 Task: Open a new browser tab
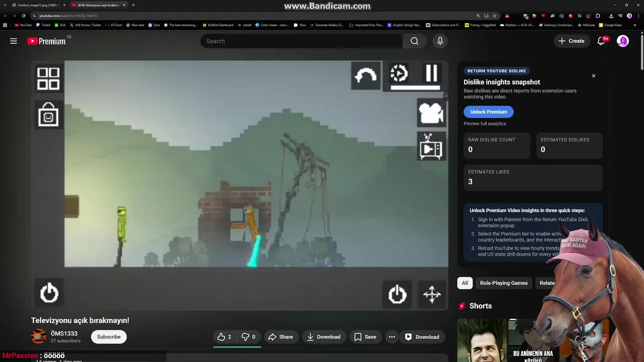[x=133, y=5]
